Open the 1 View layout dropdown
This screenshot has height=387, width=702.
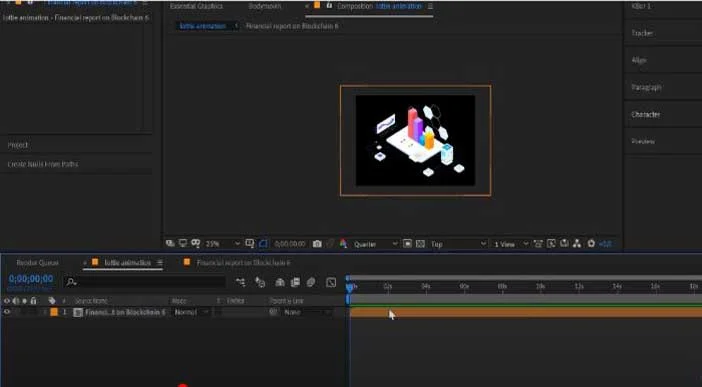tap(511, 244)
